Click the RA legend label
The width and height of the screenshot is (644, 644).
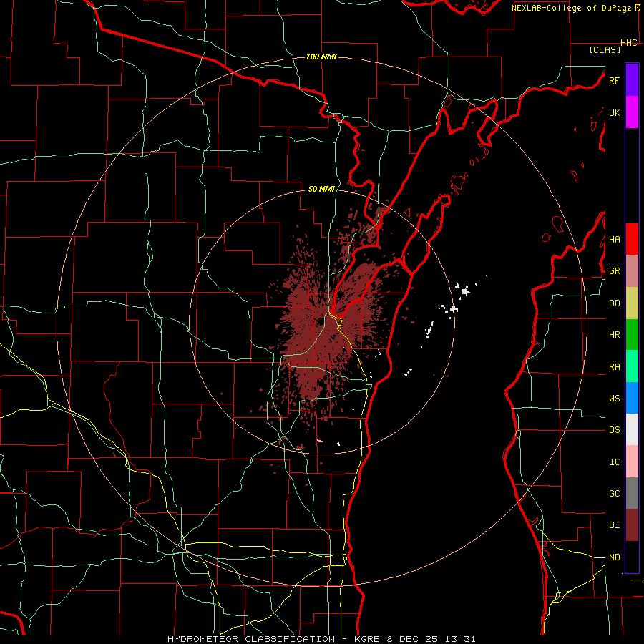614,367
